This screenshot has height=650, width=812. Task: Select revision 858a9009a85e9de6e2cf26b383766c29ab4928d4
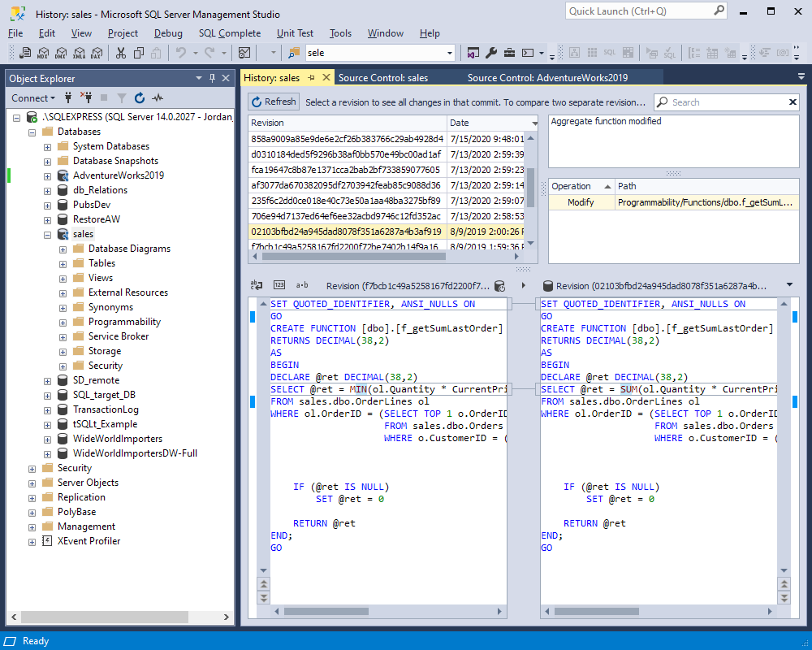387,139
